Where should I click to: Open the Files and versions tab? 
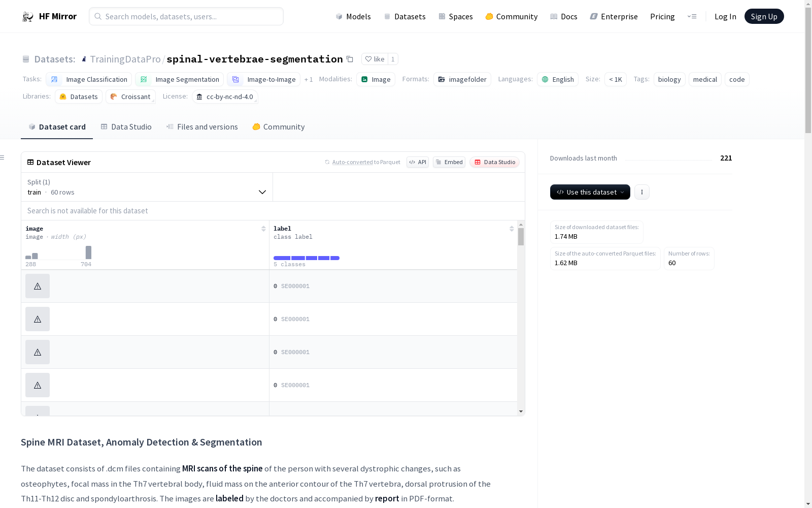coord(202,127)
